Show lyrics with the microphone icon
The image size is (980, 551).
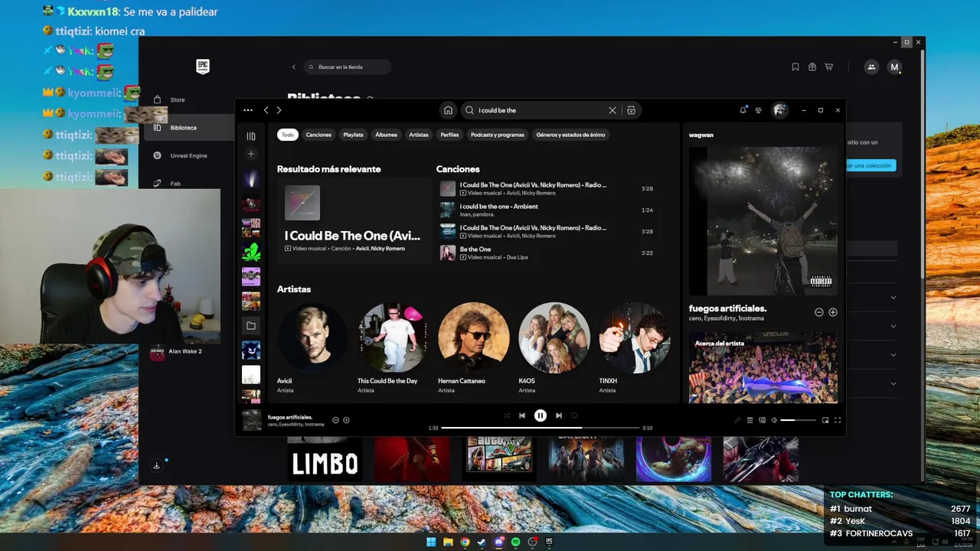[x=738, y=420]
